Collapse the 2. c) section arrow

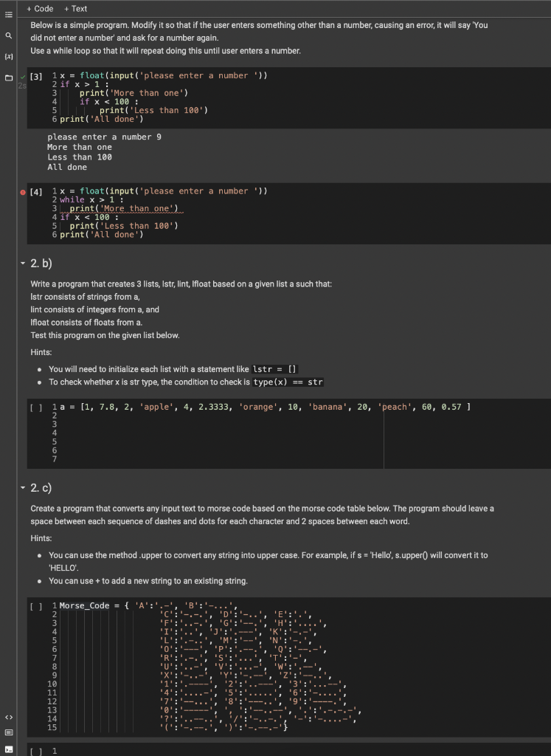[x=23, y=487]
